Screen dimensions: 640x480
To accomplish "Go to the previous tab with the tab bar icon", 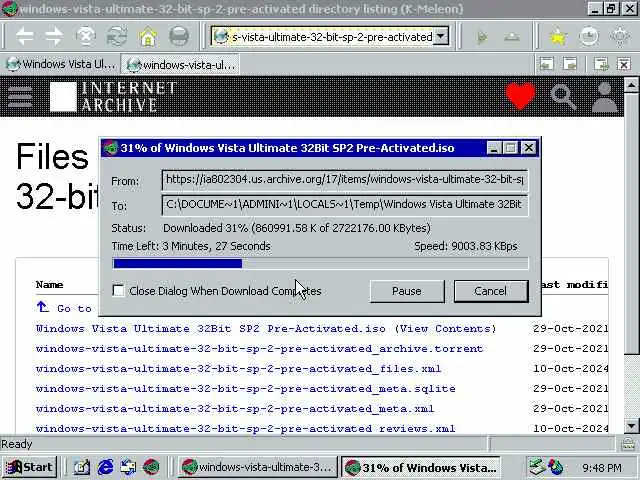I will 547,64.
